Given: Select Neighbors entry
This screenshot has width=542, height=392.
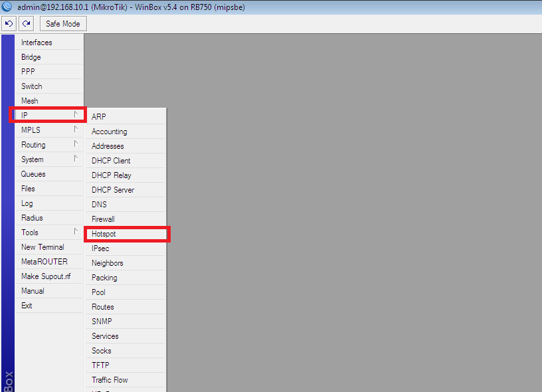Looking at the screenshot, I should click(x=126, y=263).
